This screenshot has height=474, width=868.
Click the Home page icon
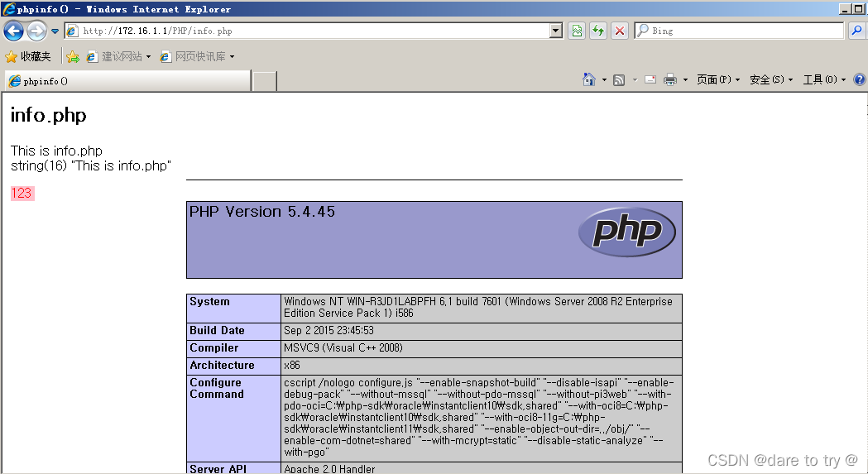point(589,79)
